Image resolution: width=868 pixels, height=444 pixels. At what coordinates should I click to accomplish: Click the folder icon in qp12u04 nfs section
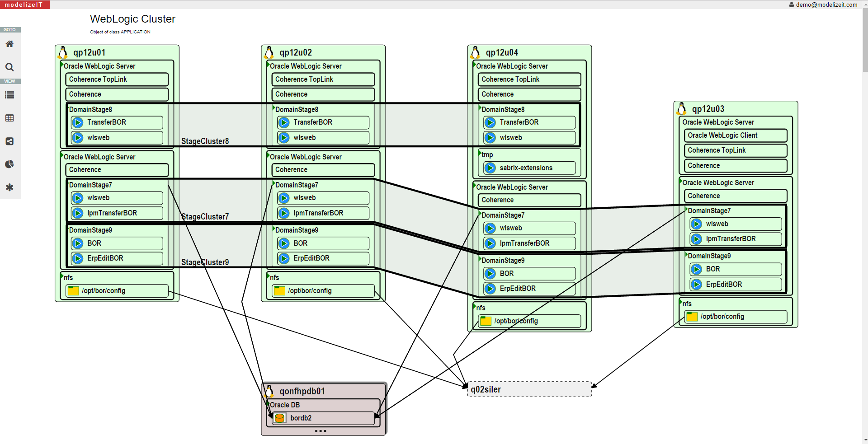coord(486,321)
